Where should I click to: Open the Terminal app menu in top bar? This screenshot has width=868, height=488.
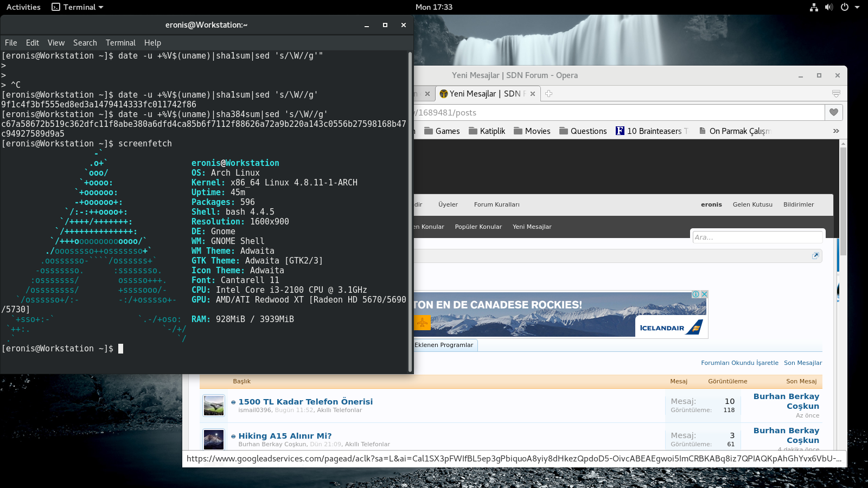(x=77, y=7)
